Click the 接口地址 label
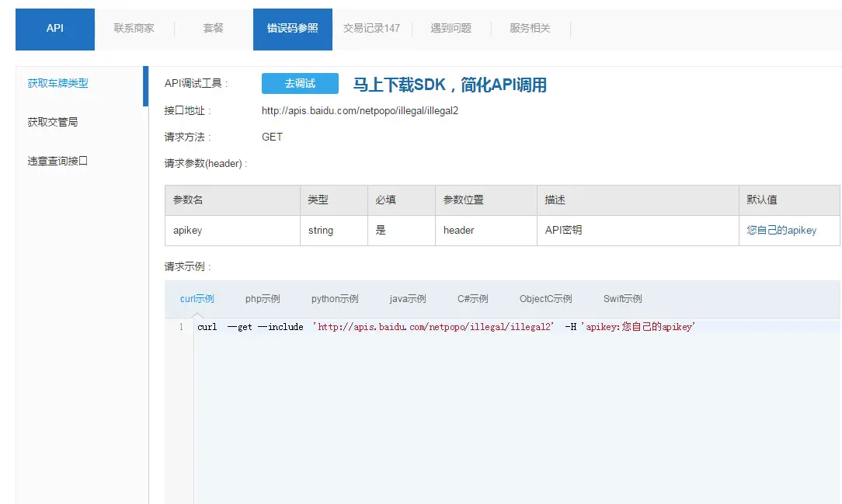The height and width of the screenshot is (504, 842). pos(187,110)
